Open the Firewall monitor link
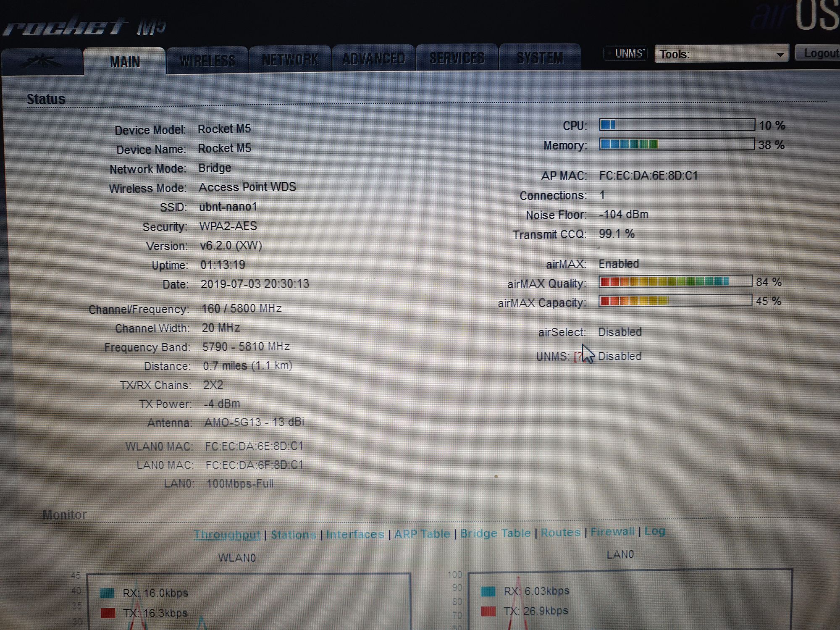Viewport: 840px width, 630px height. coord(612,532)
